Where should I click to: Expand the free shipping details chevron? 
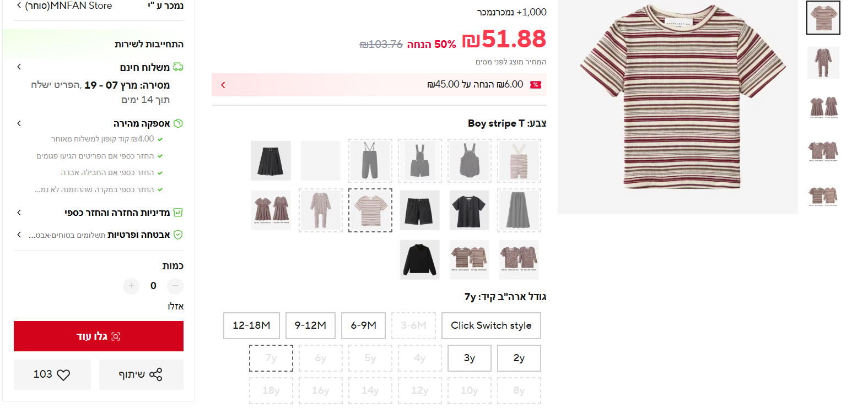pos(19,67)
